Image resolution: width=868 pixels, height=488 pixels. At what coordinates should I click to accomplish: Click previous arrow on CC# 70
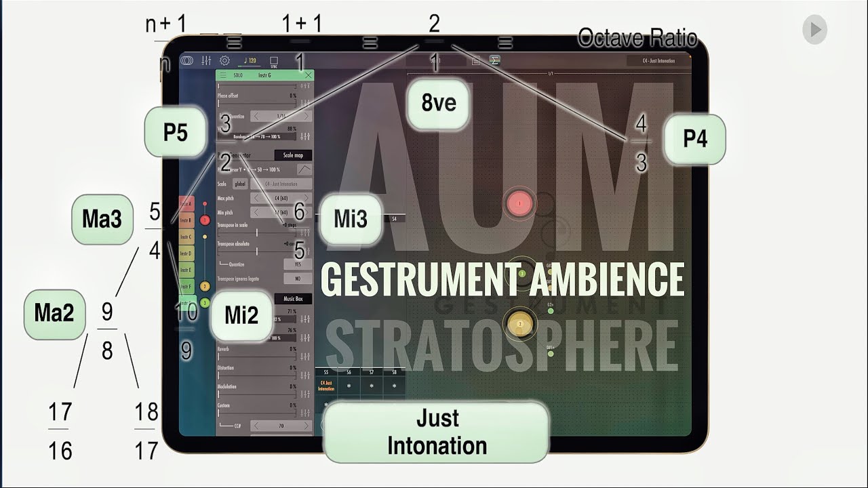point(256,426)
